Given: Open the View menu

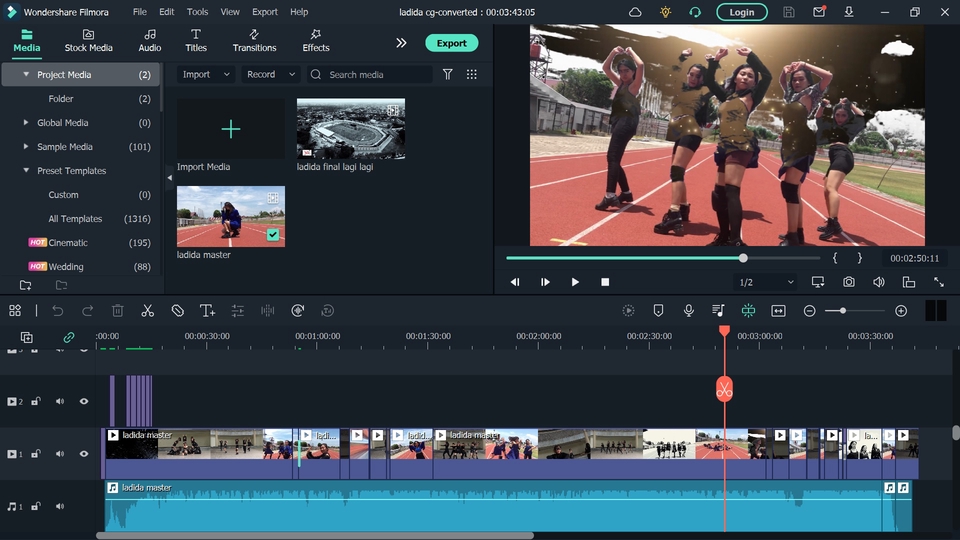Looking at the screenshot, I should (230, 12).
